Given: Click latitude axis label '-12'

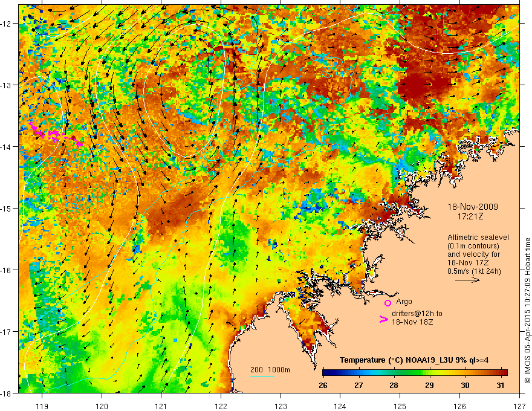Looking at the screenshot, I should point(7,24).
